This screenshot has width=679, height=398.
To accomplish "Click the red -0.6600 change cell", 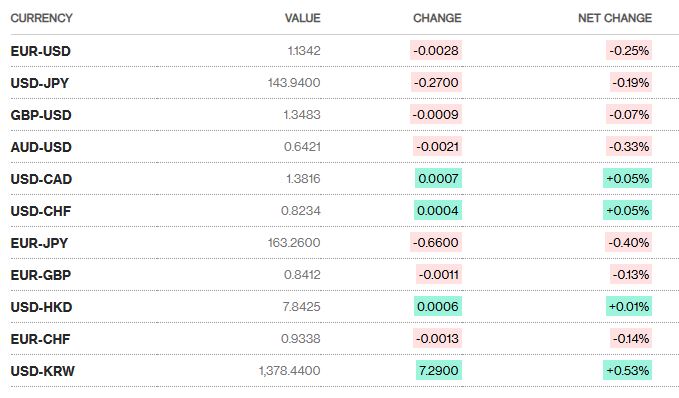I will point(436,242).
